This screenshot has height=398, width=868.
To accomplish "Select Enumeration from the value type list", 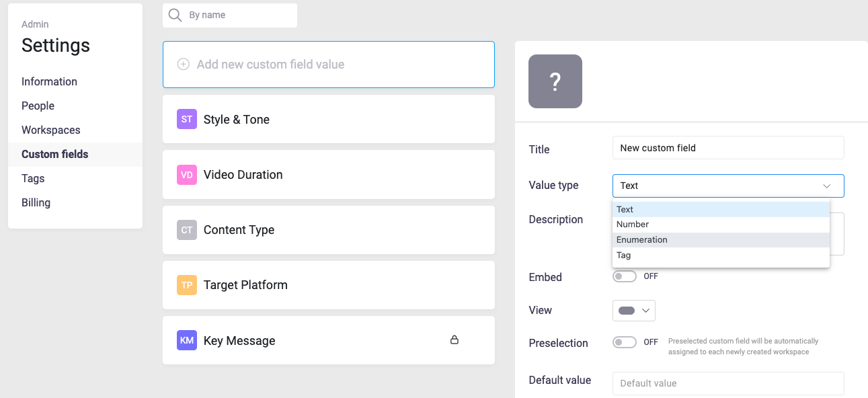I will click(x=642, y=240).
